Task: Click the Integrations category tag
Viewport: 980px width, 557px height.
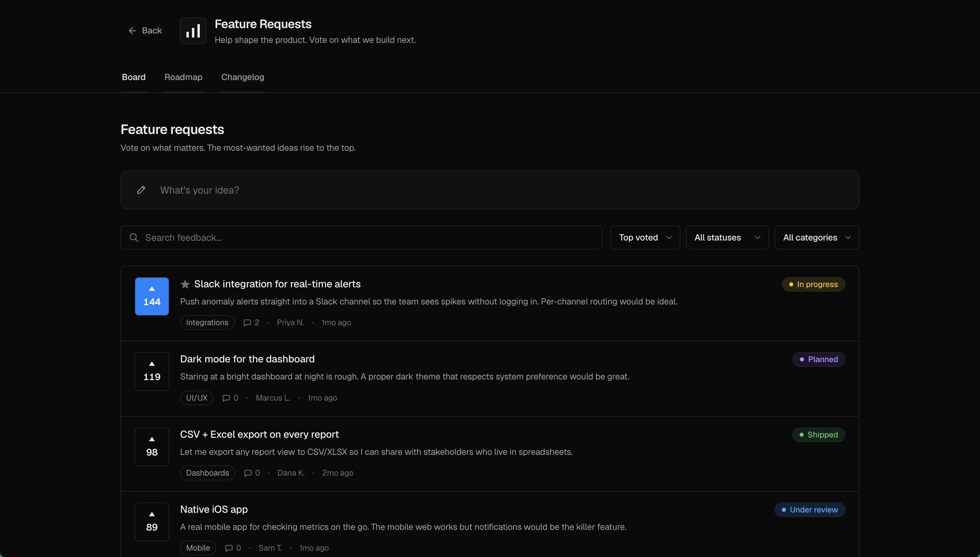Action: [x=207, y=323]
